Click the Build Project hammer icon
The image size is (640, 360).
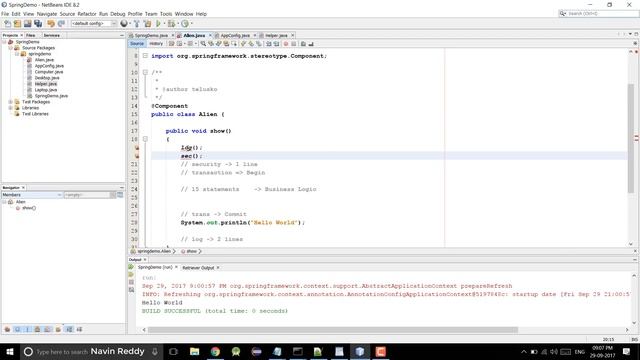137,24
